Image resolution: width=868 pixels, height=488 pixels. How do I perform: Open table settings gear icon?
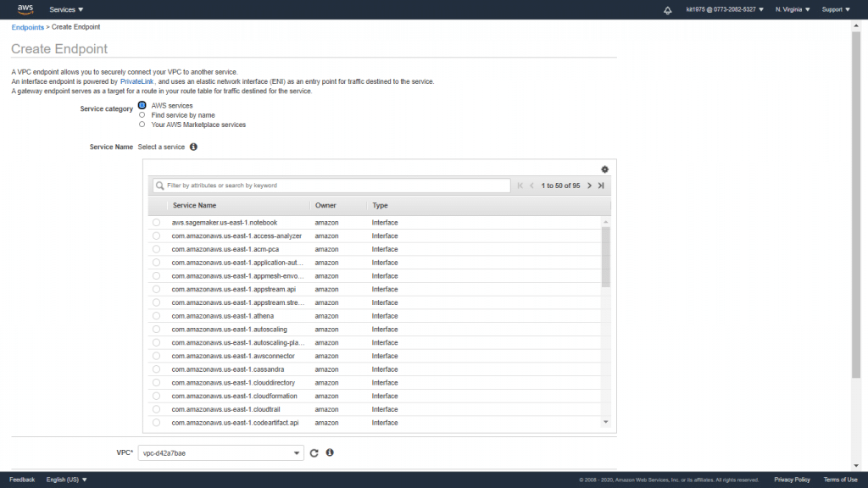pyautogui.click(x=604, y=169)
